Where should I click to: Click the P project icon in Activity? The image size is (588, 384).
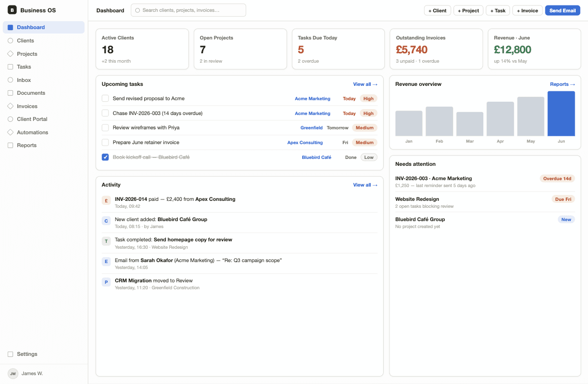pos(106,282)
